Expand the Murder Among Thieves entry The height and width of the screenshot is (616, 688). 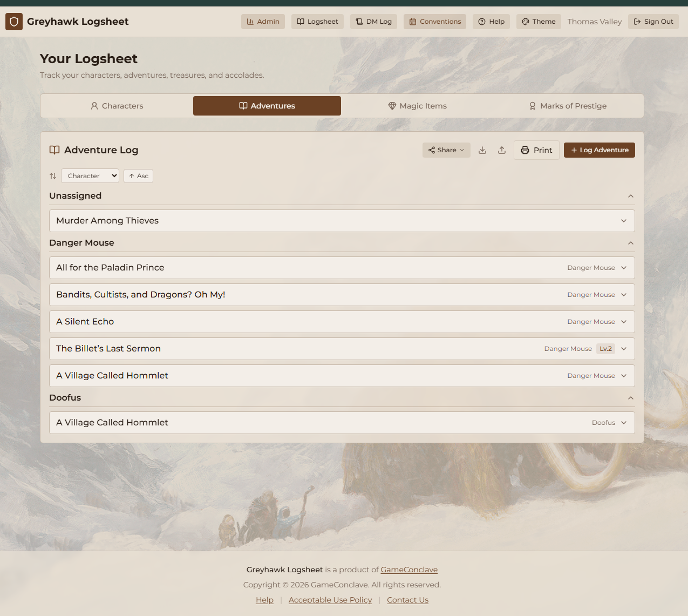(x=623, y=221)
